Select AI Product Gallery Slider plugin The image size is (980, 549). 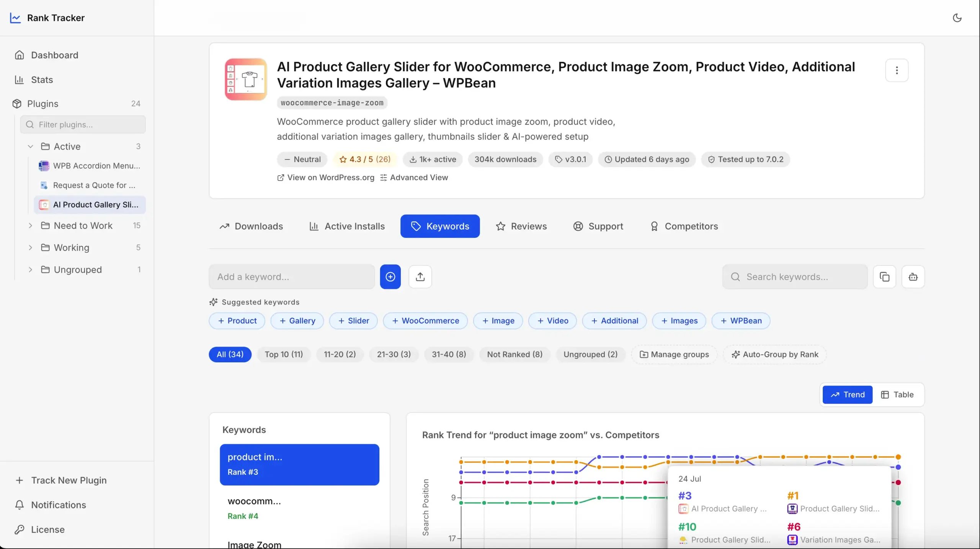[x=90, y=205]
